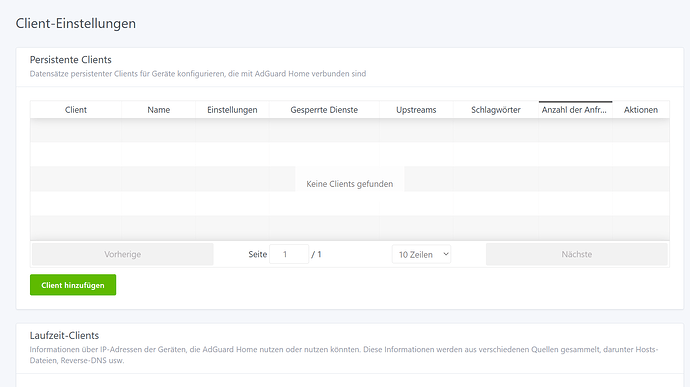Click the Vorherige pagination button
690x387 pixels.
click(123, 254)
